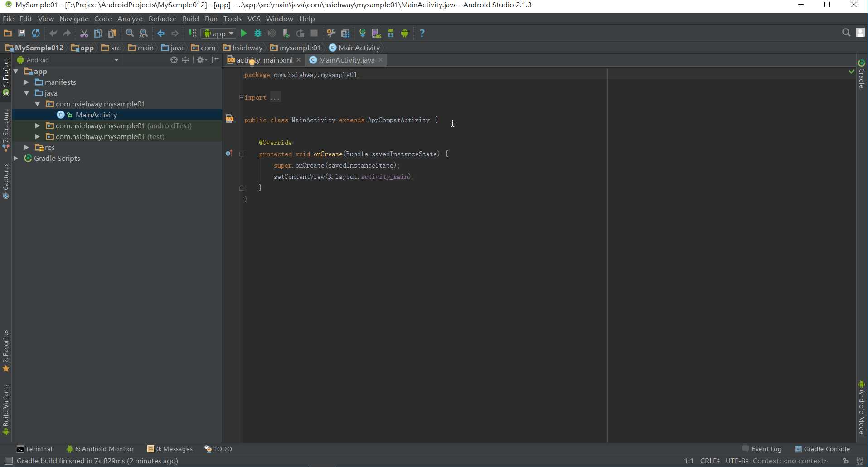This screenshot has height=467, width=868.
Task: Click the Redo arrow icon
Action: pyautogui.click(x=67, y=33)
